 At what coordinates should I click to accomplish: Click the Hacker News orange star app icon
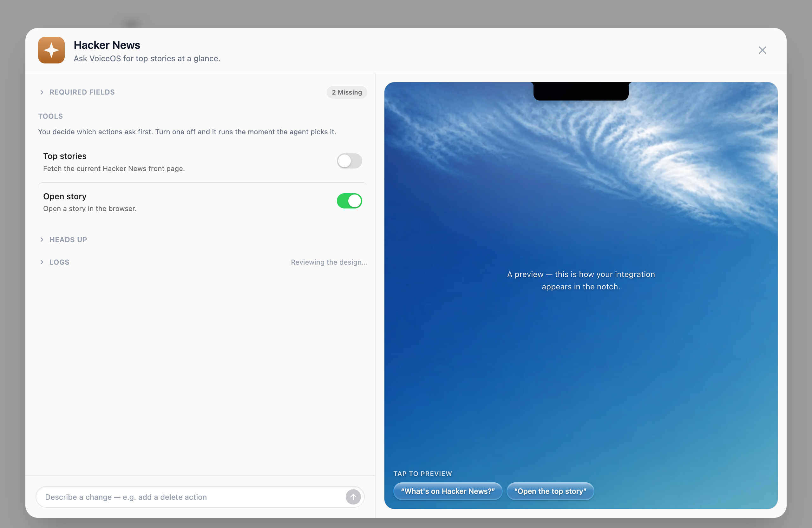[51, 50]
